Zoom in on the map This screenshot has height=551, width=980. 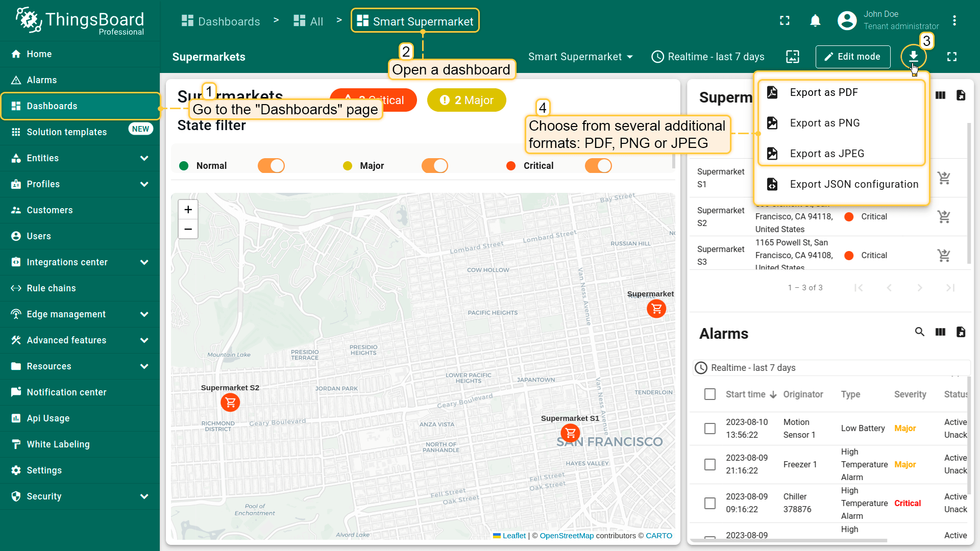188,210
